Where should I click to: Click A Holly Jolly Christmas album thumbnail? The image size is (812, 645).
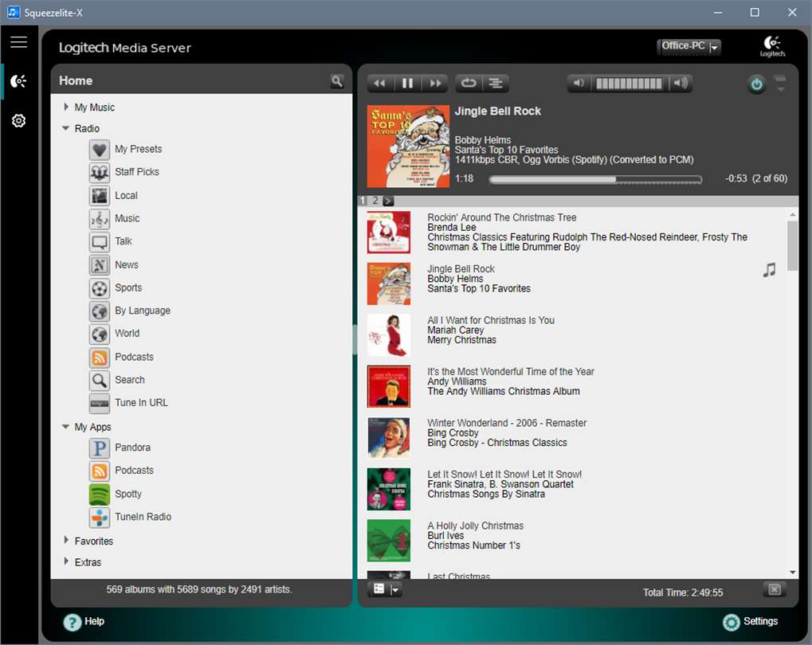(x=389, y=541)
